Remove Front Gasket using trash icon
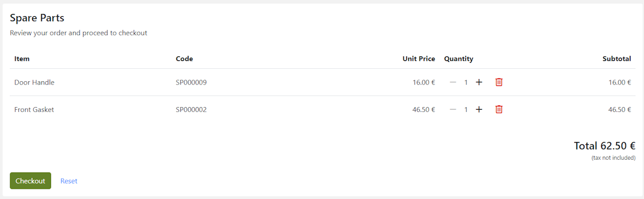Viewport: 644px width, 199px height. coord(499,109)
